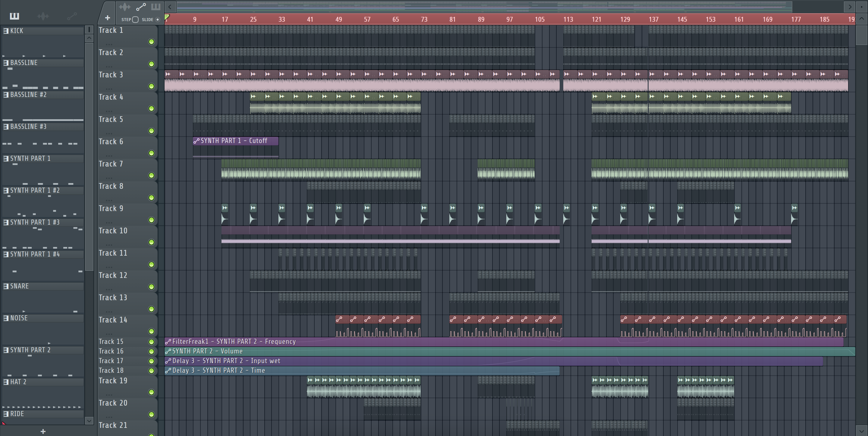868x436 pixels.
Task: Jump to bar 49 on timeline
Action: tap(339, 19)
